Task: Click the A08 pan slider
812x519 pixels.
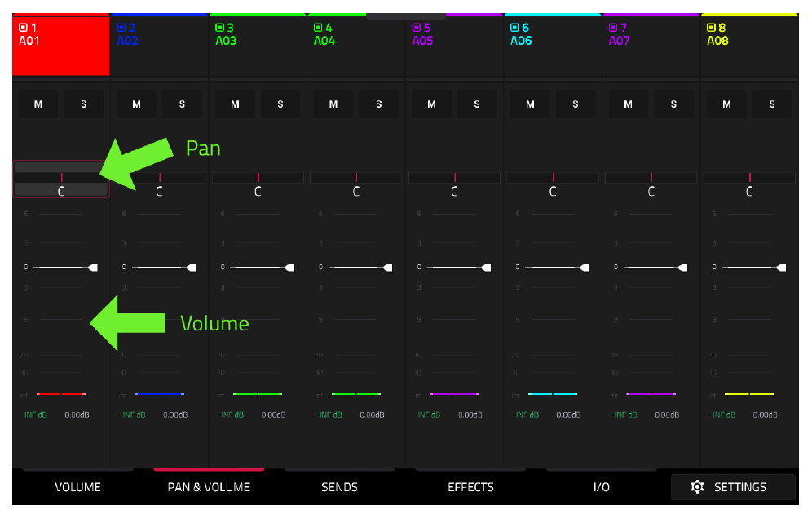Action: coord(749,178)
